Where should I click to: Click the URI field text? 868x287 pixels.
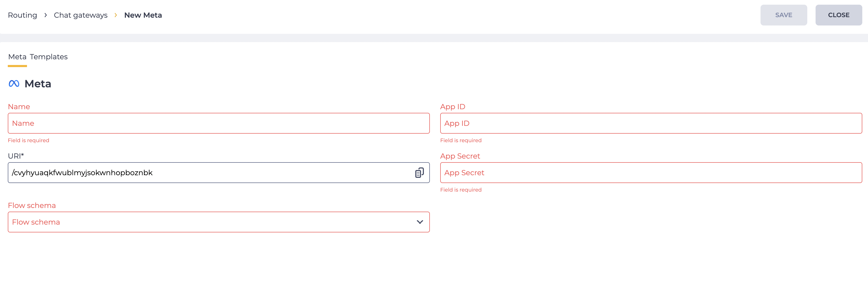82,173
